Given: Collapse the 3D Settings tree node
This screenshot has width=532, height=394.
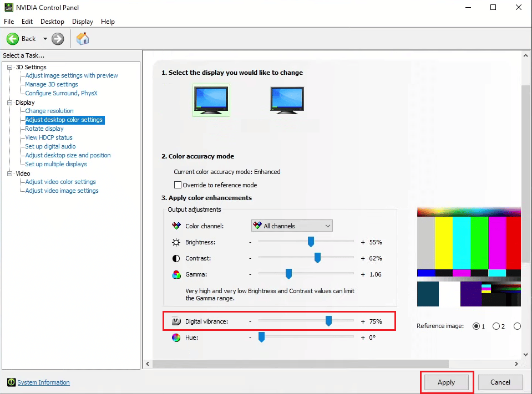Looking at the screenshot, I should (10, 67).
